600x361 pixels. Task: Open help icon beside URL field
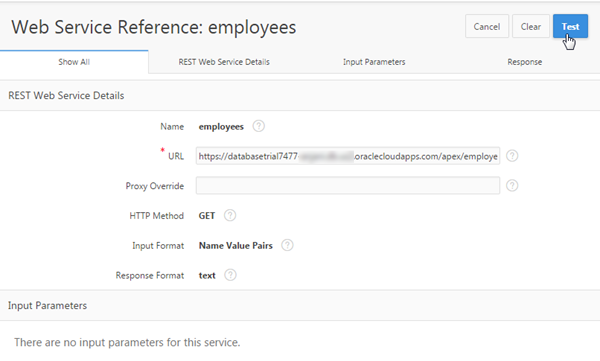point(512,156)
